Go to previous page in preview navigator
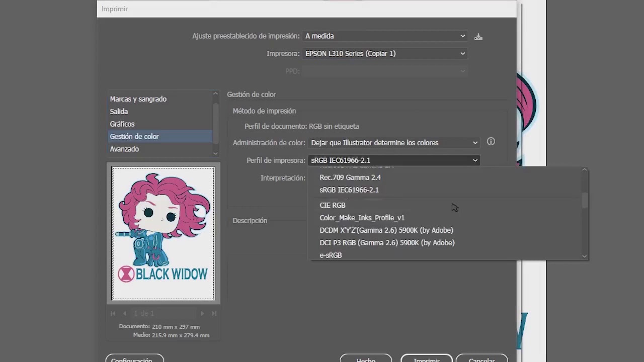The height and width of the screenshot is (362, 644). tap(125, 313)
